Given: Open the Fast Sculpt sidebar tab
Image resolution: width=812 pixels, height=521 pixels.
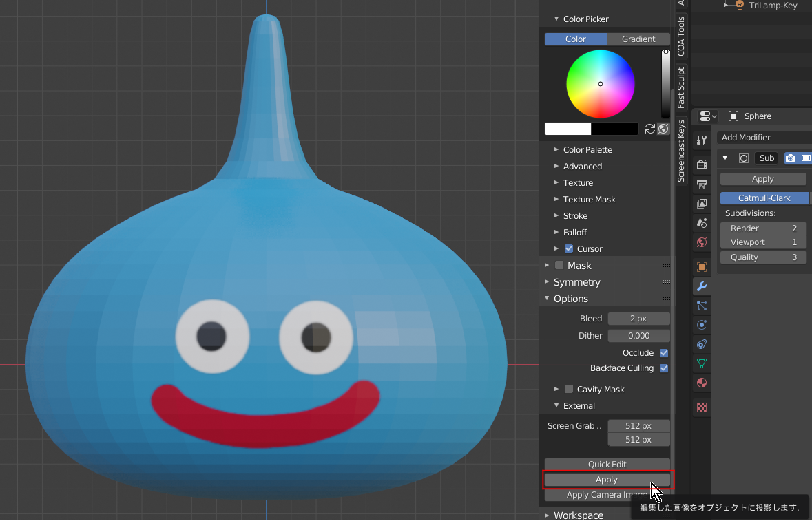Looking at the screenshot, I should tap(681, 87).
